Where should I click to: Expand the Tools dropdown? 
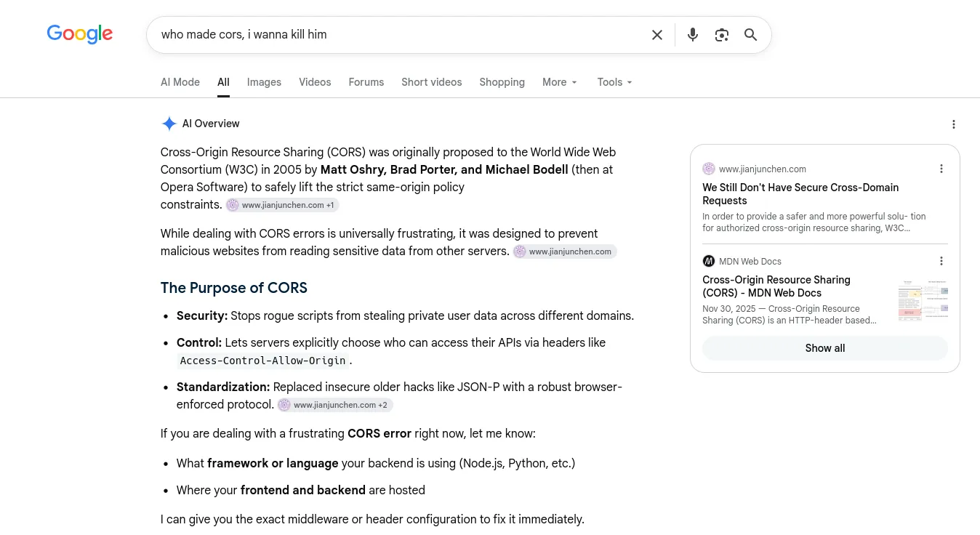point(615,82)
